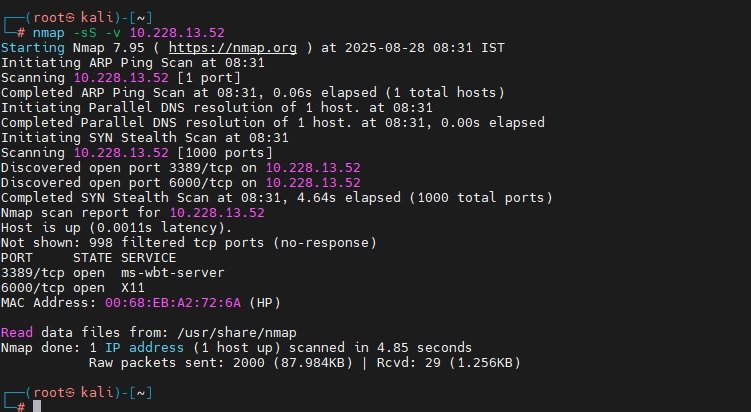
Task: Click the SERVICE column header
Action: tap(148, 258)
